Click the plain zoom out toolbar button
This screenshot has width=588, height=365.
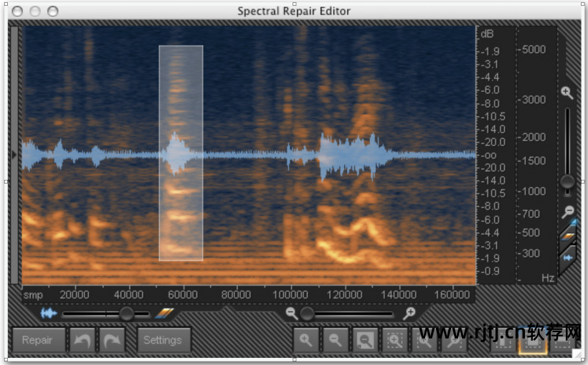click(x=336, y=340)
